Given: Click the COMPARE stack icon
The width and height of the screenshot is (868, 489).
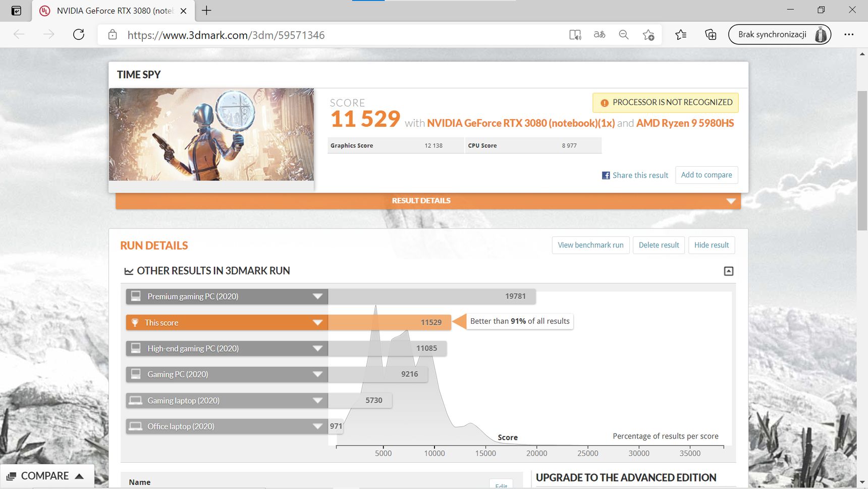Looking at the screenshot, I should 11,476.
